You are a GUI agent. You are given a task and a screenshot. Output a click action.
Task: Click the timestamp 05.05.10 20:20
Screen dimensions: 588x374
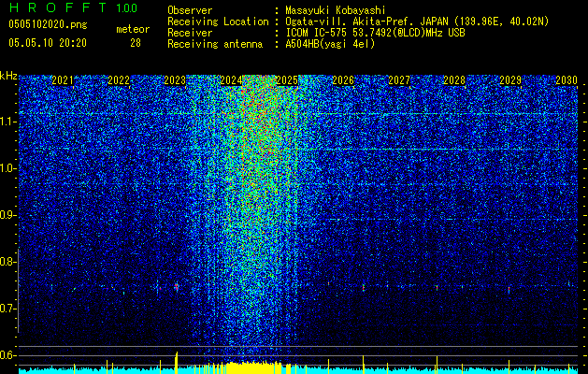[x=48, y=43]
